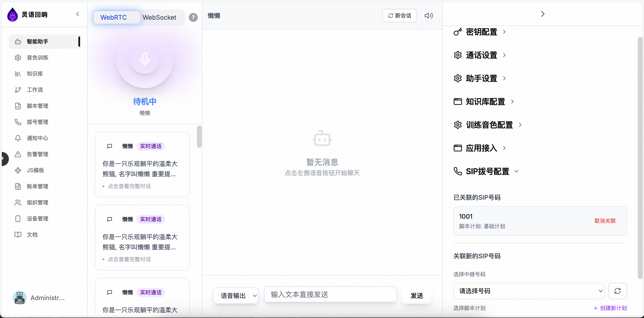Viewport: 644px width, 318px height.
Task: Expand the 训练音色配置 section
Action: [488, 125]
